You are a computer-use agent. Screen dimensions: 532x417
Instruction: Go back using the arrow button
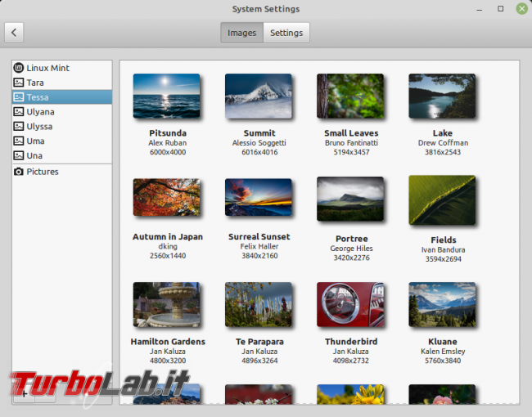click(x=14, y=33)
